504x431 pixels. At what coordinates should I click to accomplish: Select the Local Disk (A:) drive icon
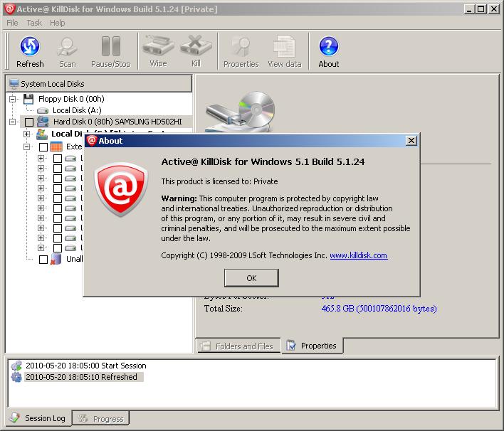[43, 110]
